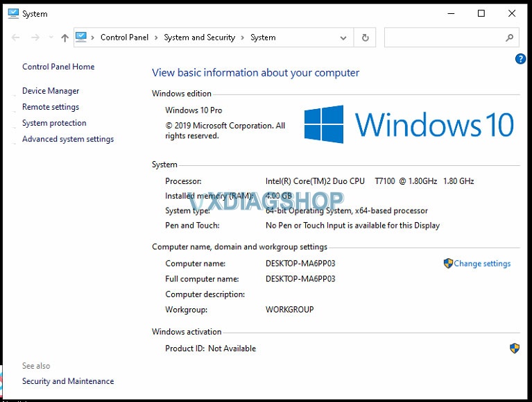Image resolution: width=532 pixels, height=402 pixels.
Task: Click shield icon beside Change settings
Action: point(448,263)
